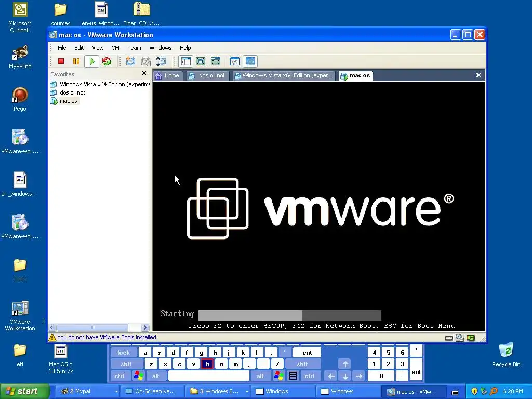The width and height of the screenshot is (532, 399).
Task: Click the orange magnifier tray icon
Action: point(494,392)
